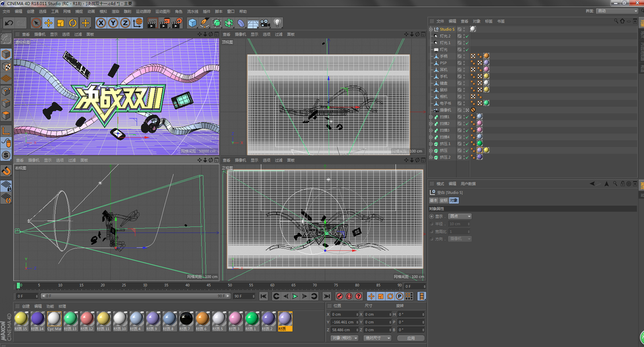Open the 绝对尺寸 size dropdown
The height and width of the screenshot is (347, 644).
click(x=377, y=338)
